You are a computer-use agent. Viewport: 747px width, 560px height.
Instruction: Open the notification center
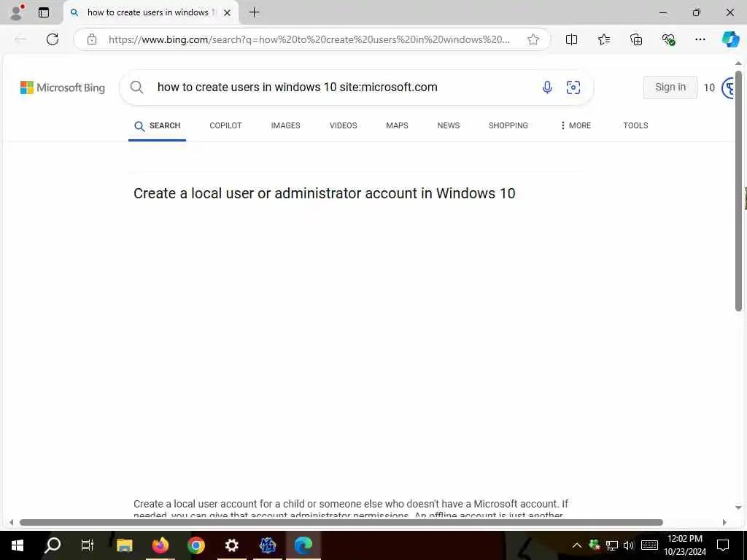pos(723,545)
